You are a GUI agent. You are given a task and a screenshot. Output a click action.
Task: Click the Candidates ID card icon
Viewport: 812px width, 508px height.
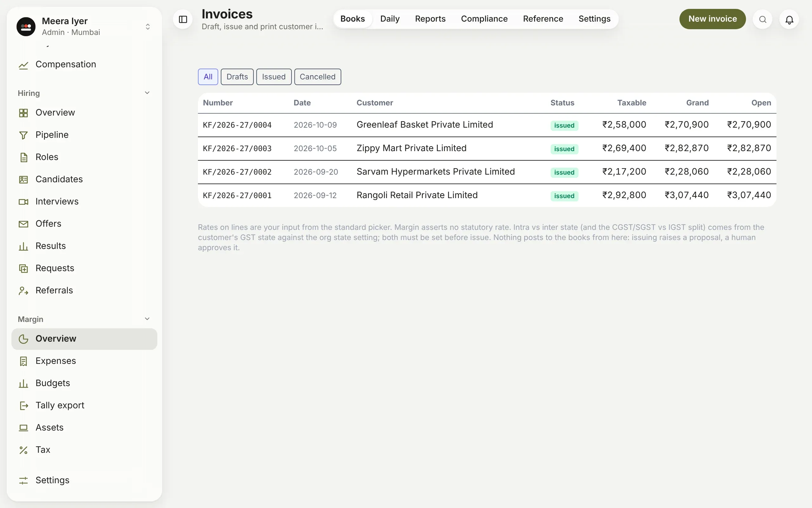23,179
